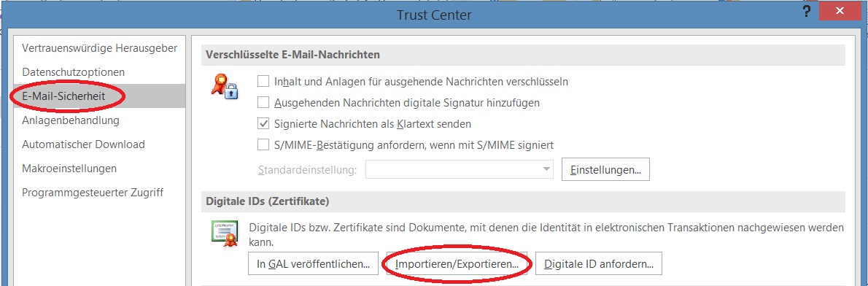
Task: Go to Programmgesteuerter Zugriff
Action: [93, 193]
